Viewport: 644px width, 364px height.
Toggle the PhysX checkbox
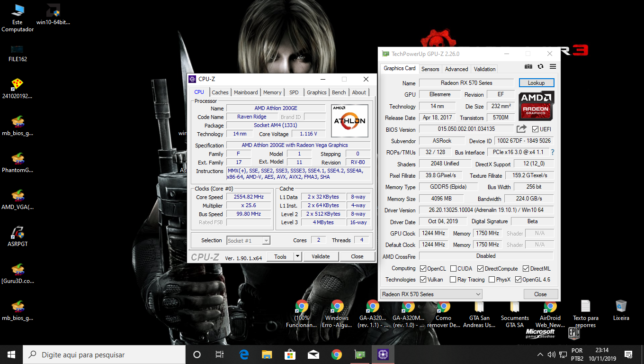tap(492, 280)
